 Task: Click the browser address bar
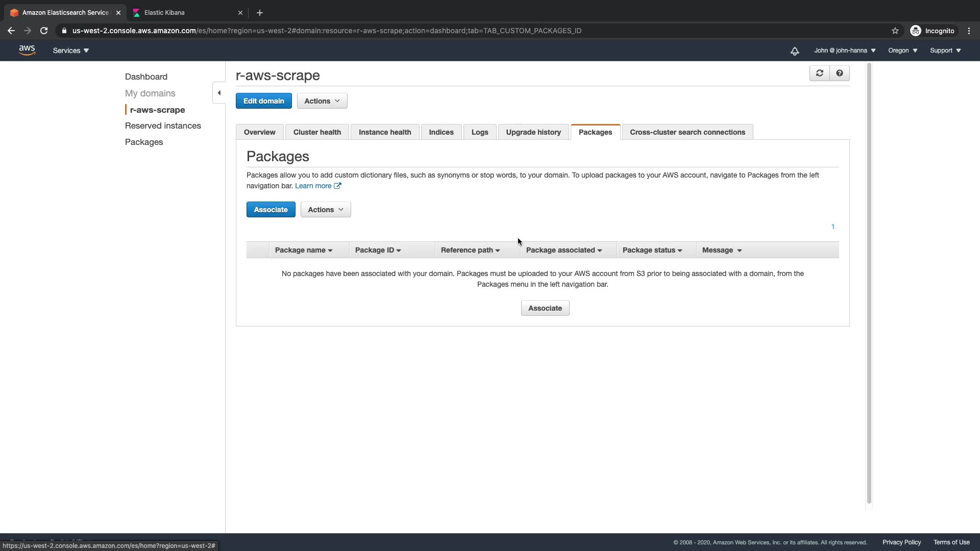click(327, 31)
